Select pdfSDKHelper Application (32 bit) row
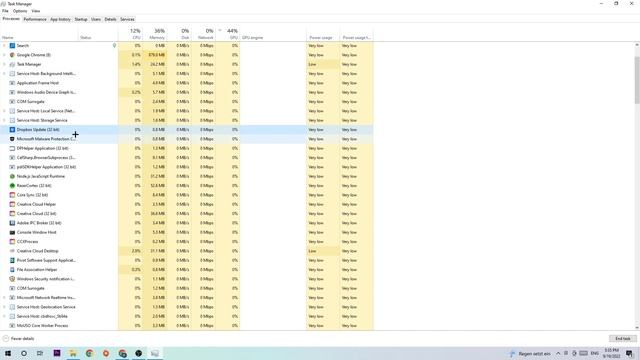640x360 pixels. coord(187,167)
